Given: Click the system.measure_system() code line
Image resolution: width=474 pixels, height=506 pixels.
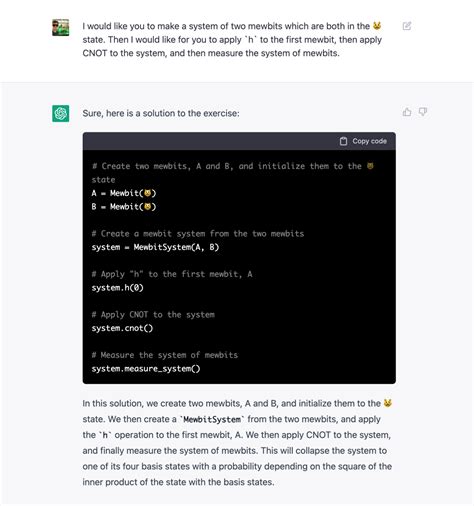Looking at the screenshot, I should coord(146,369).
